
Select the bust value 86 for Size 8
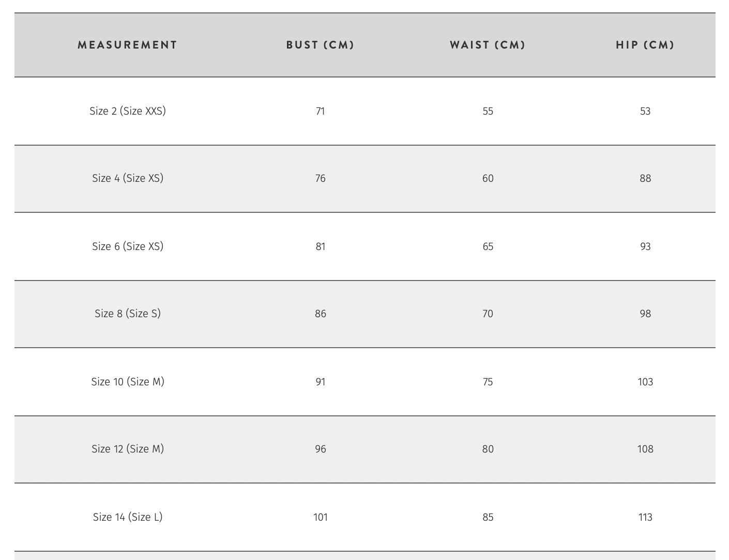coord(320,314)
